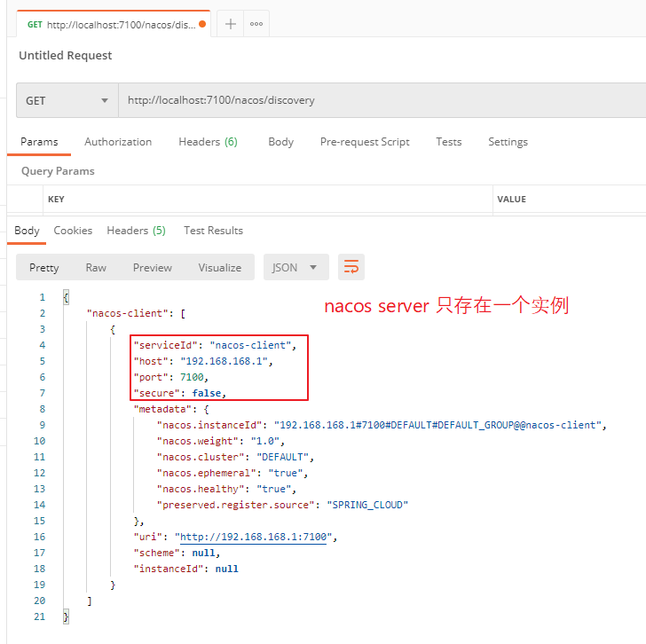
Task: Click the nacos.instanceId value string
Action: [438, 426]
